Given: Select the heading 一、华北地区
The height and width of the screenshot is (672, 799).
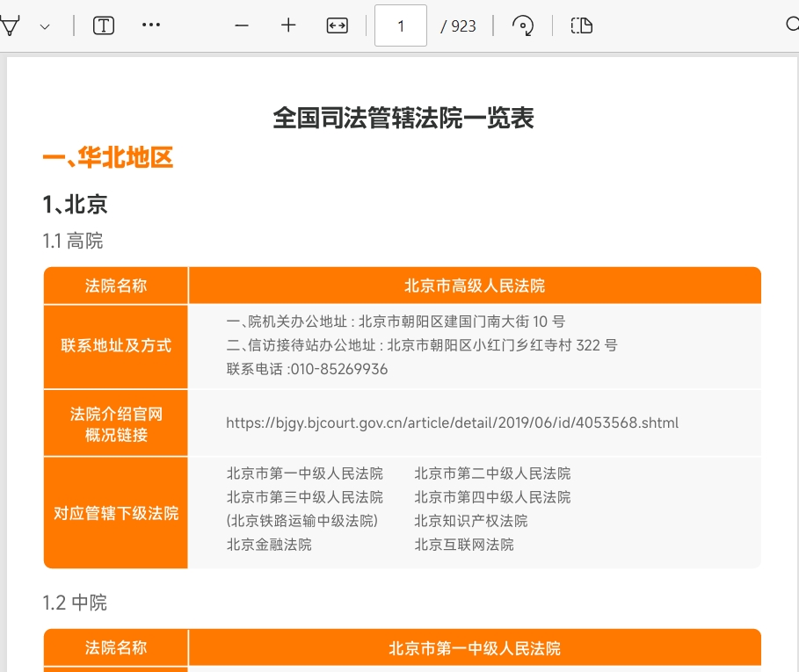Looking at the screenshot, I should point(107,158).
